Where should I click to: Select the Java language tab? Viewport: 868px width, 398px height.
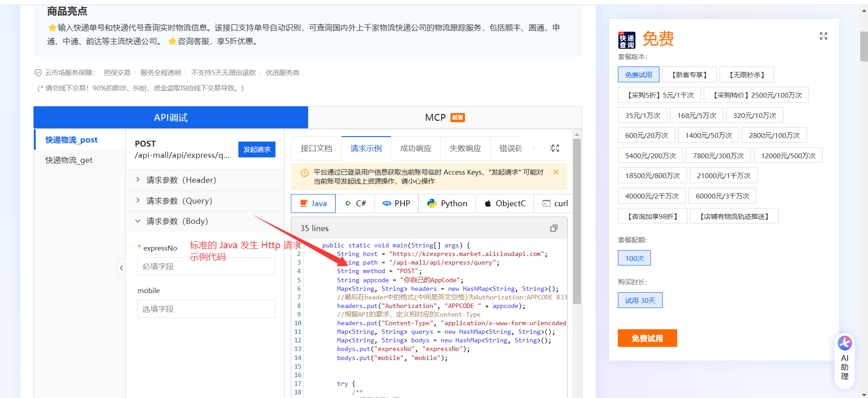313,204
